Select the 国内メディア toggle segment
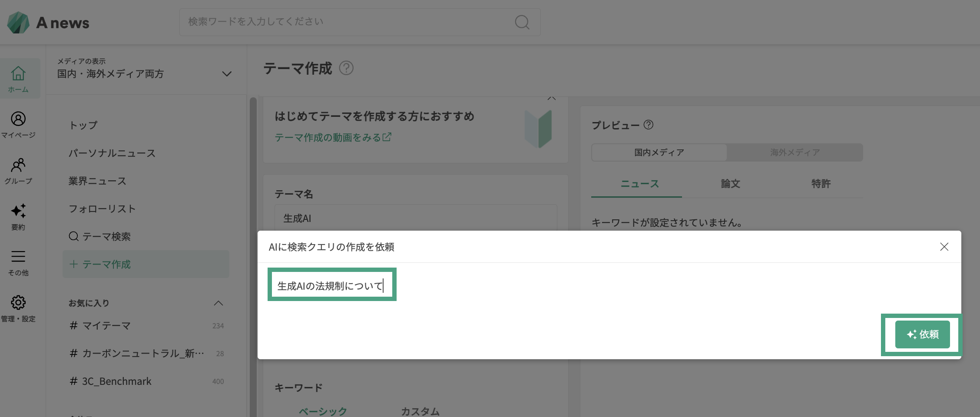The image size is (980, 417). [659, 152]
